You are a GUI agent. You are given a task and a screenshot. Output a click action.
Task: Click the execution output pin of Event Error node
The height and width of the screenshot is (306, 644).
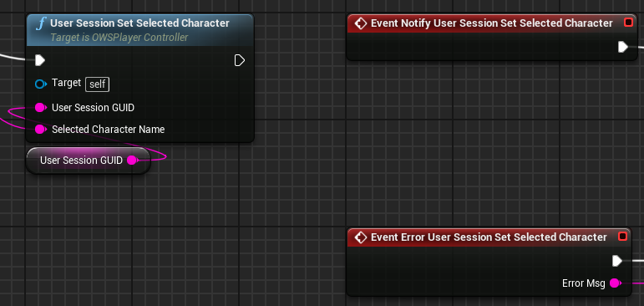point(617,261)
